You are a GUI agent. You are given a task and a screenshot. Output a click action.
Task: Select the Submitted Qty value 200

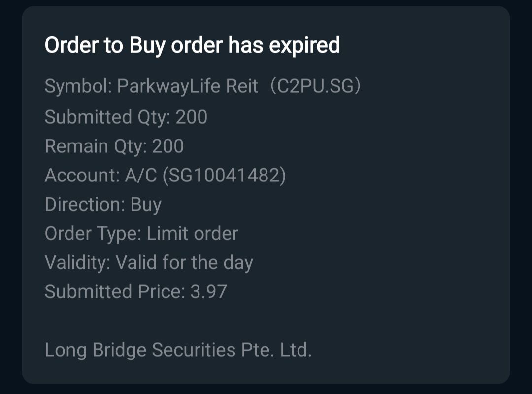pyautogui.click(x=192, y=117)
